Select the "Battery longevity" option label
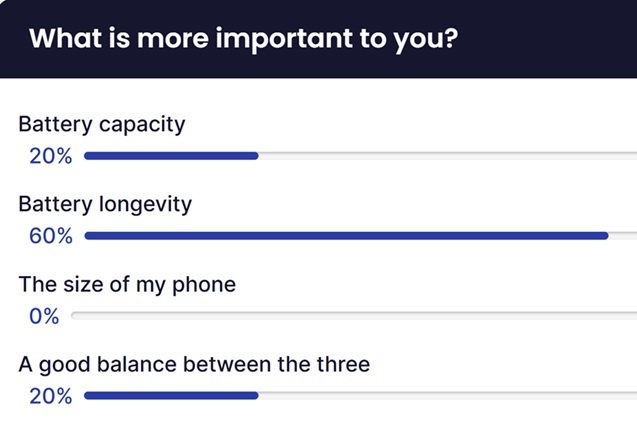The height and width of the screenshot is (435, 637). (105, 204)
